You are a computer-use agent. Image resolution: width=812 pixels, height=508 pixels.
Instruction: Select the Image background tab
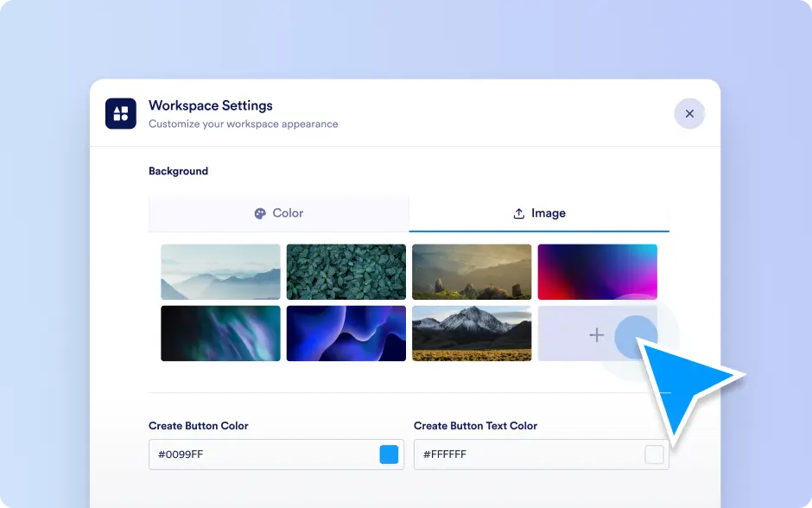tap(539, 213)
